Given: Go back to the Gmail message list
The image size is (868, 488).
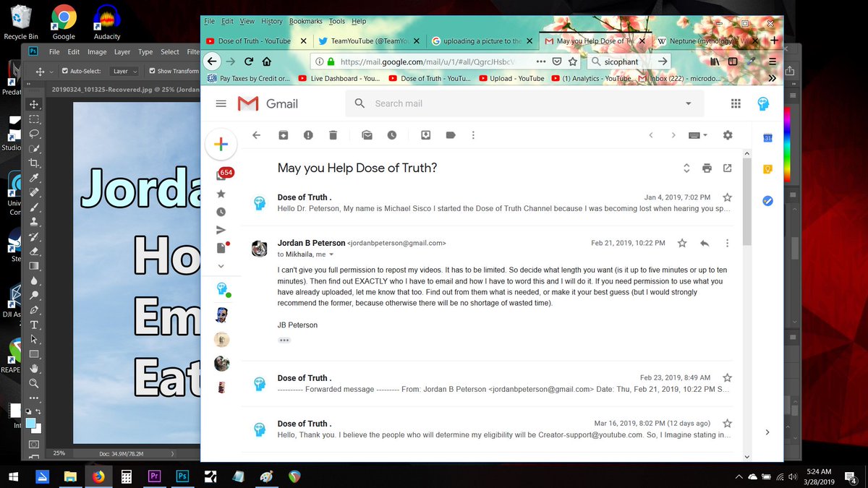Looking at the screenshot, I should point(256,135).
